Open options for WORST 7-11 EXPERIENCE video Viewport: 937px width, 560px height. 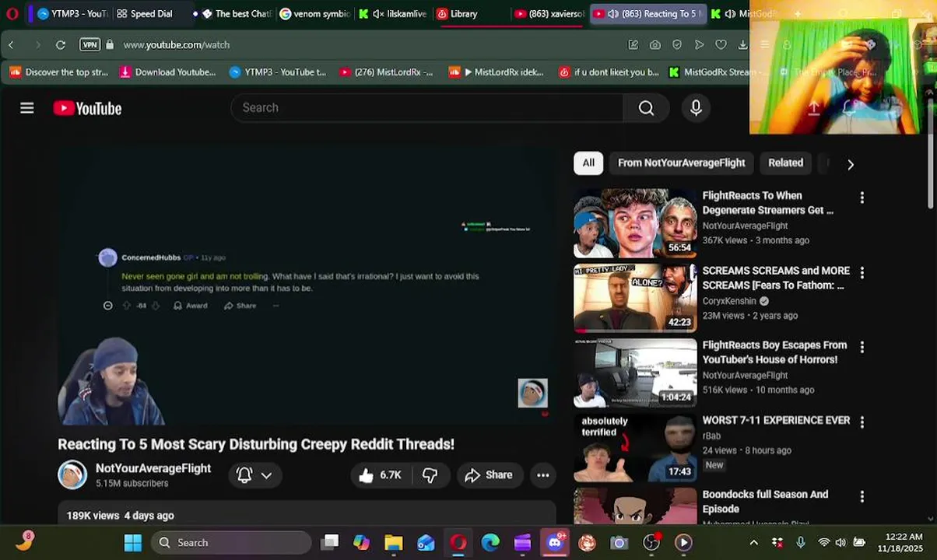pos(862,422)
